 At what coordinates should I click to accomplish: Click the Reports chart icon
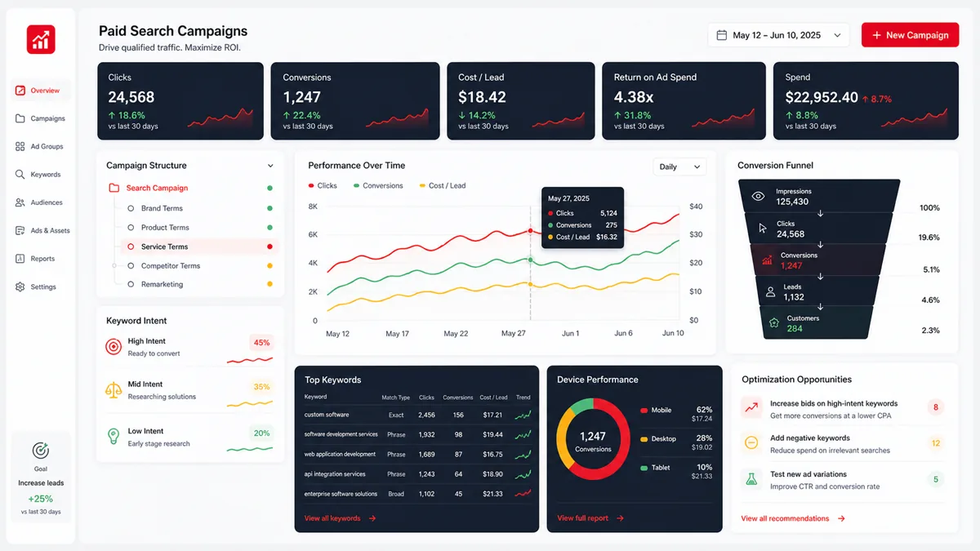(x=20, y=259)
